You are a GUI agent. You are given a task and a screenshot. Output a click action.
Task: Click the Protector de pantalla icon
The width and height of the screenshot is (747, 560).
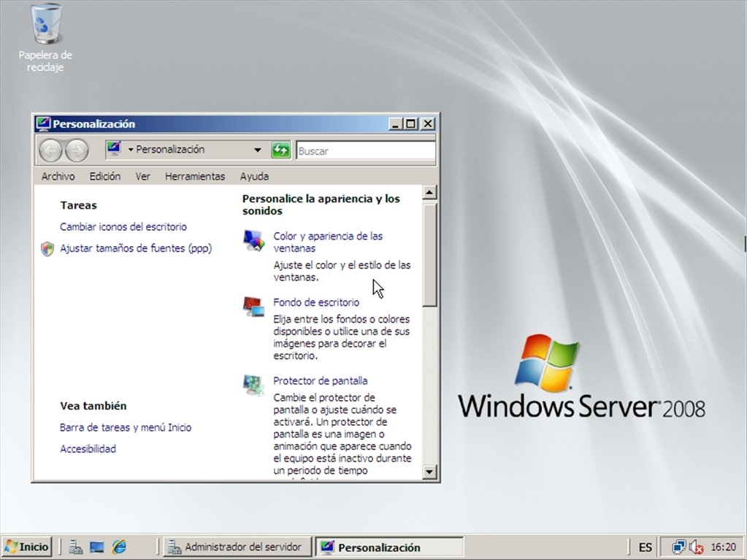click(x=253, y=385)
